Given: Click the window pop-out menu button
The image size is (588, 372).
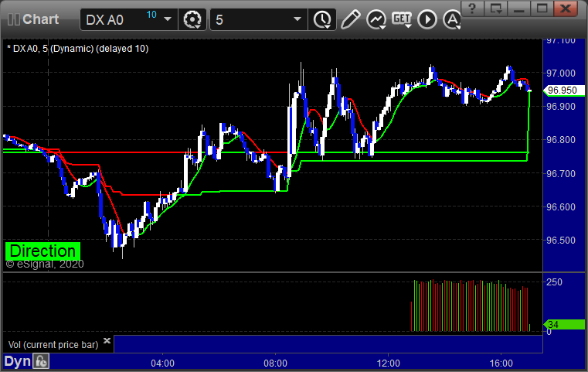Looking at the screenshot, I should 495,9.
